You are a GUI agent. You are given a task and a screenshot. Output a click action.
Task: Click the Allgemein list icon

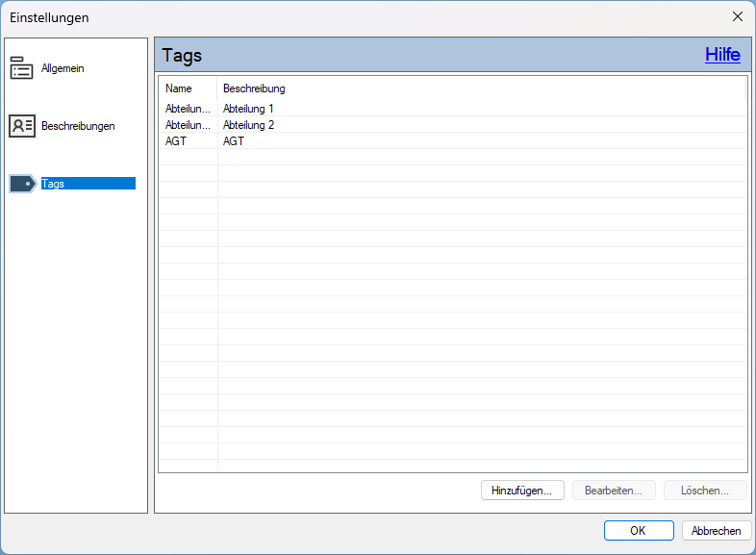point(22,68)
